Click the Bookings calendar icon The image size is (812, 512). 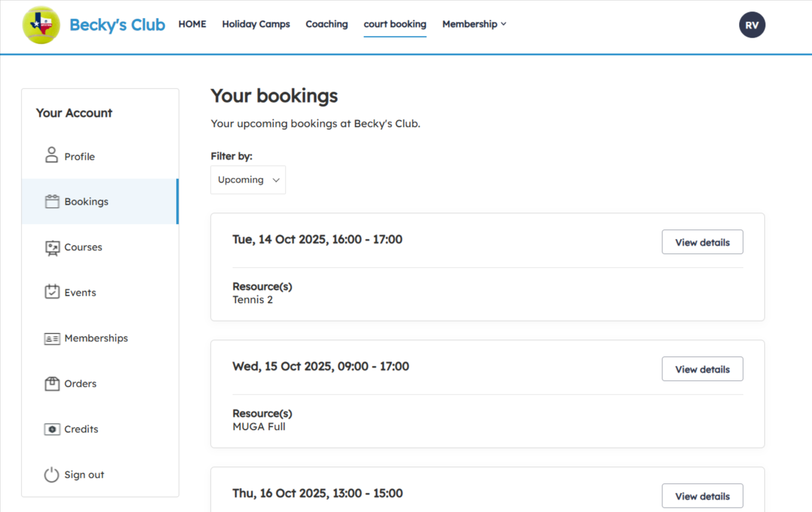tap(52, 201)
